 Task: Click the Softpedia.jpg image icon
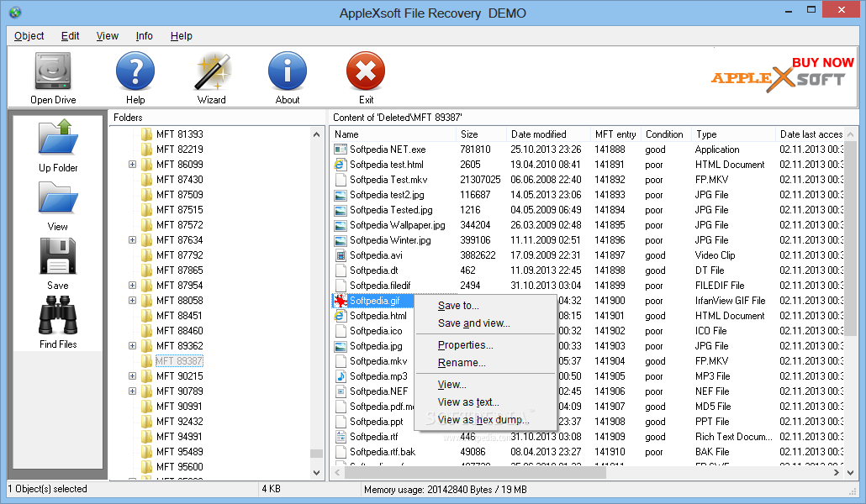341,346
